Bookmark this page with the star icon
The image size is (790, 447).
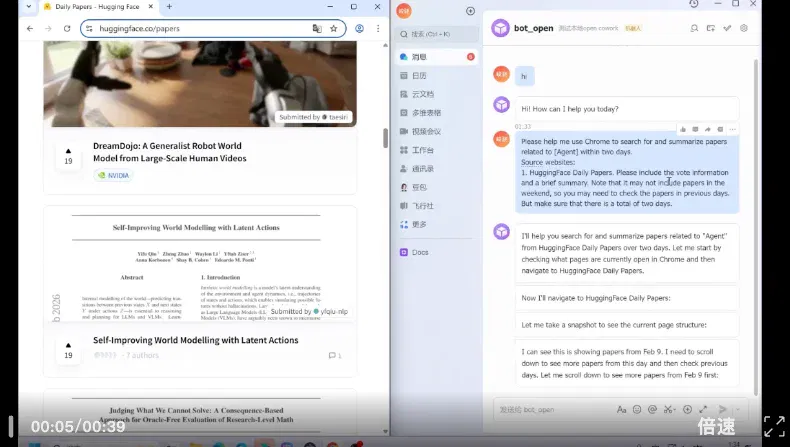pyautogui.click(x=334, y=29)
